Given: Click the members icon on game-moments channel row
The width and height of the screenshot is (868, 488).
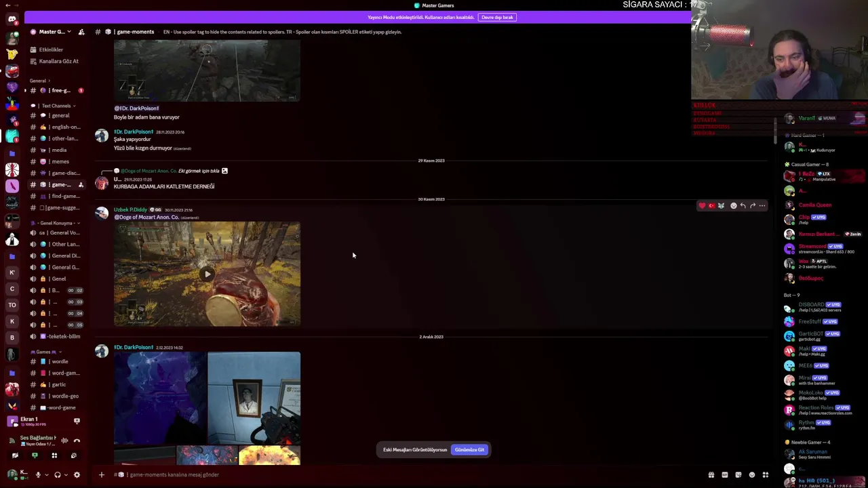Looking at the screenshot, I should pyautogui.click(x=81, y=184).
